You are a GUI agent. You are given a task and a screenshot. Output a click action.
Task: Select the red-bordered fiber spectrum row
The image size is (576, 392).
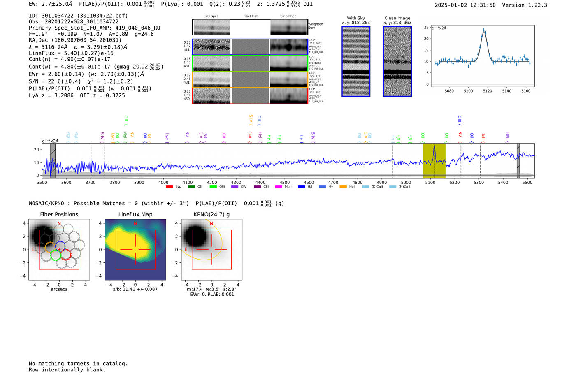coord(250,95)
